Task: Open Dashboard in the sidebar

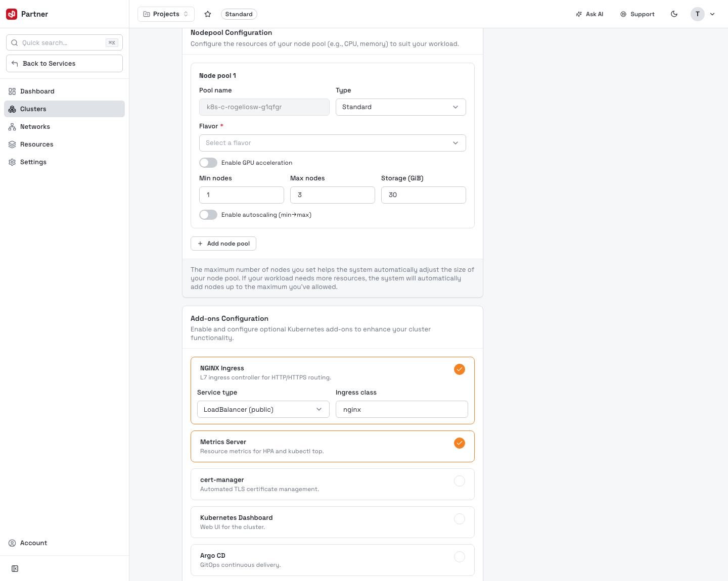Action: click(x=64, y=91)
